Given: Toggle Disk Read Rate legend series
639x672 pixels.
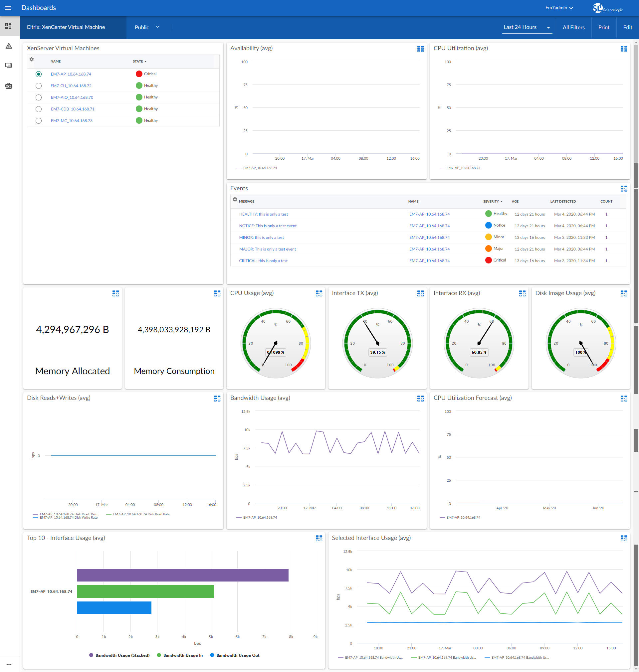Looking at the screenshot, I should (138, 514).
